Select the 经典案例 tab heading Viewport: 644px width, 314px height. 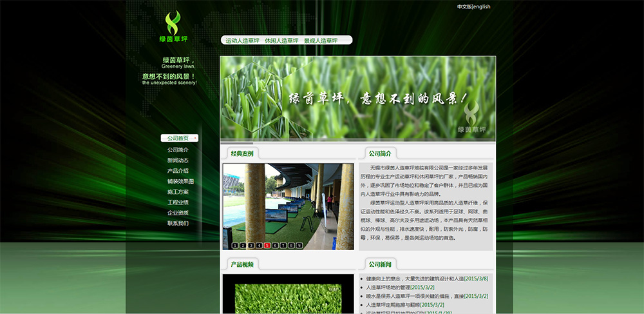click(x=242, y=153)
